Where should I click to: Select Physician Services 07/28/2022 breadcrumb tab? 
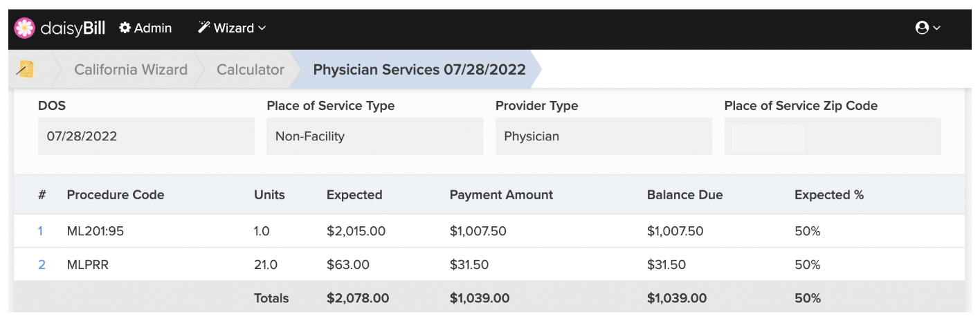pyautogui.click(x=419, y=69)
